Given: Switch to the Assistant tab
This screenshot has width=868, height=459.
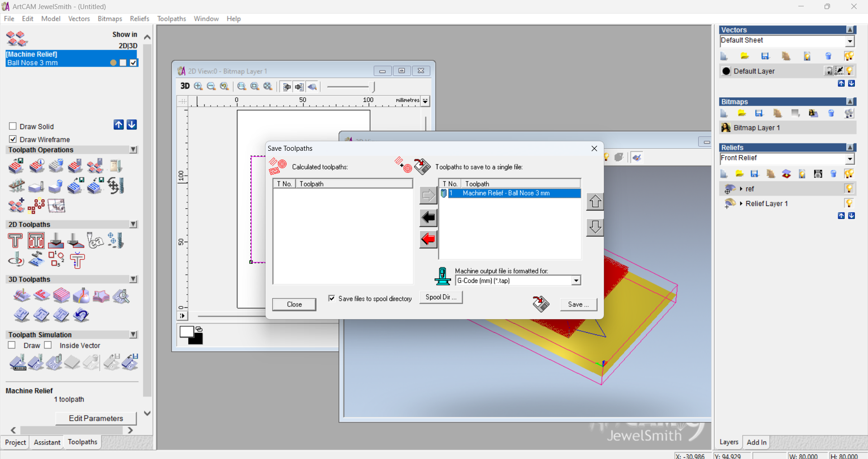Looking at the screenshot, I should click(x=47, y=442).
